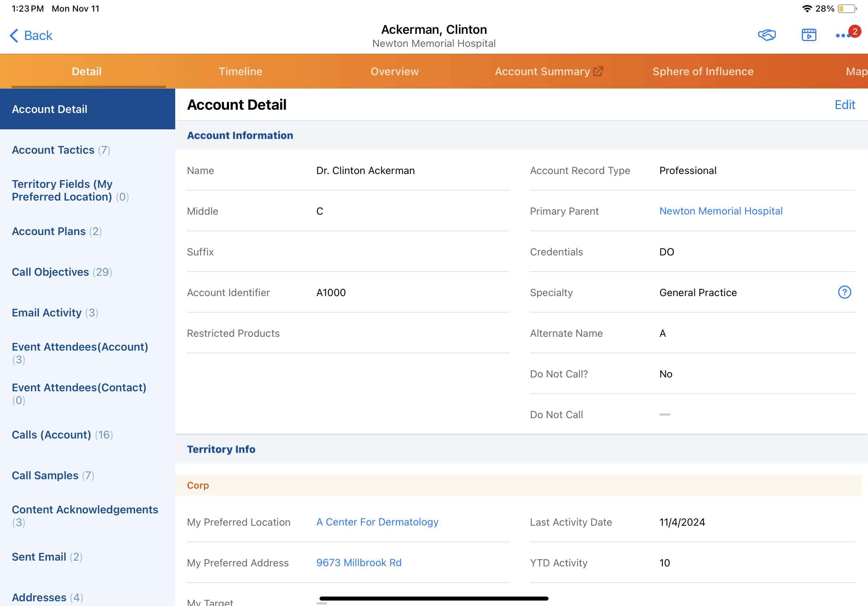This screenshot has width=868, height=606.
Task: Select the Sphere of Influence tab
Action: (703, 72)
